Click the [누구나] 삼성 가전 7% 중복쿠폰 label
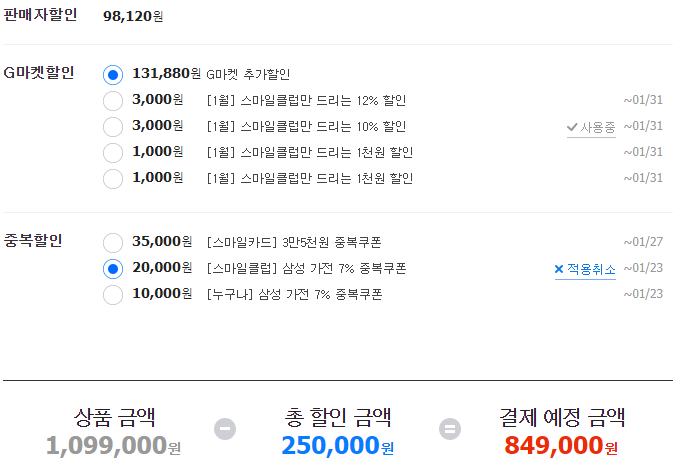This screenshot has width=690, height=470. point(294,294)
